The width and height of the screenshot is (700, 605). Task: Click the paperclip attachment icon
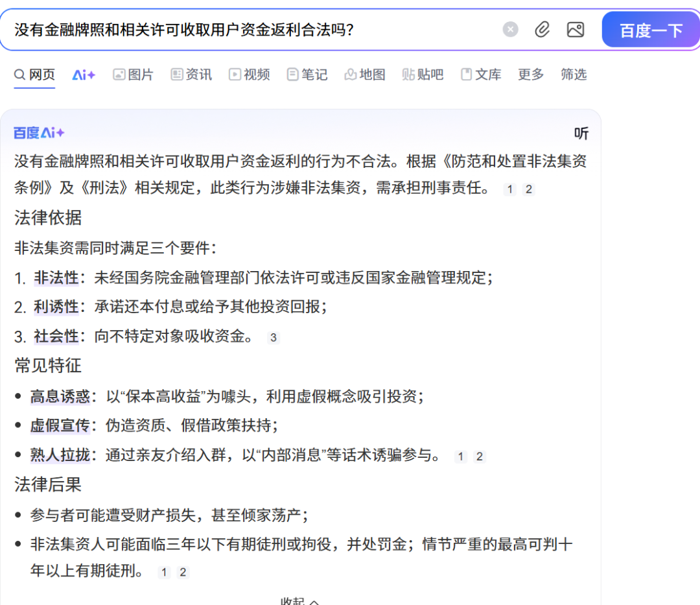point(542,30)
